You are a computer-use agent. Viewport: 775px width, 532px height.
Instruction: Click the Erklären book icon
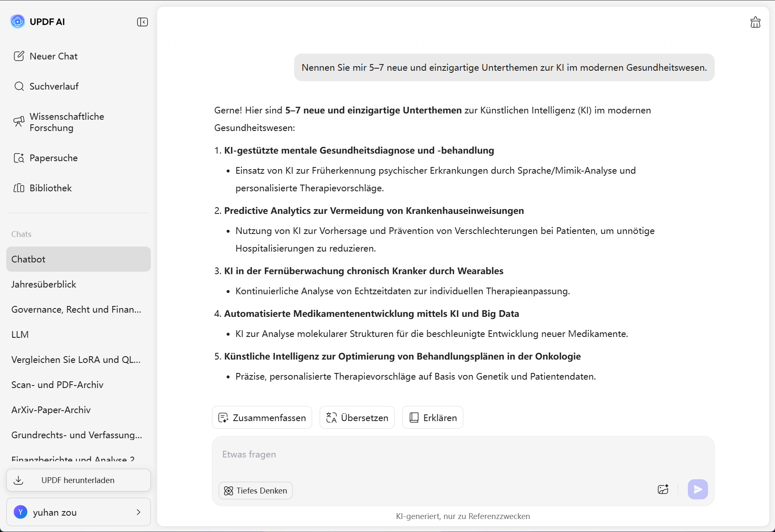(x=414, y=418)
